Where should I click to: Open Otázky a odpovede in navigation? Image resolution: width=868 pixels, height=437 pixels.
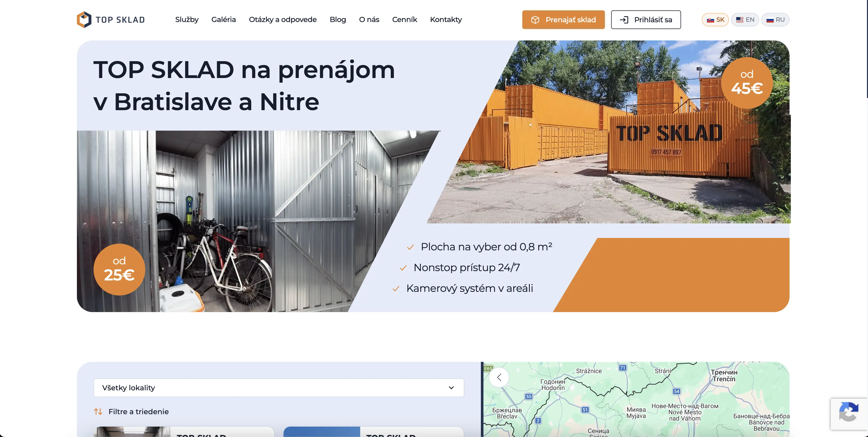click(283, 19)
